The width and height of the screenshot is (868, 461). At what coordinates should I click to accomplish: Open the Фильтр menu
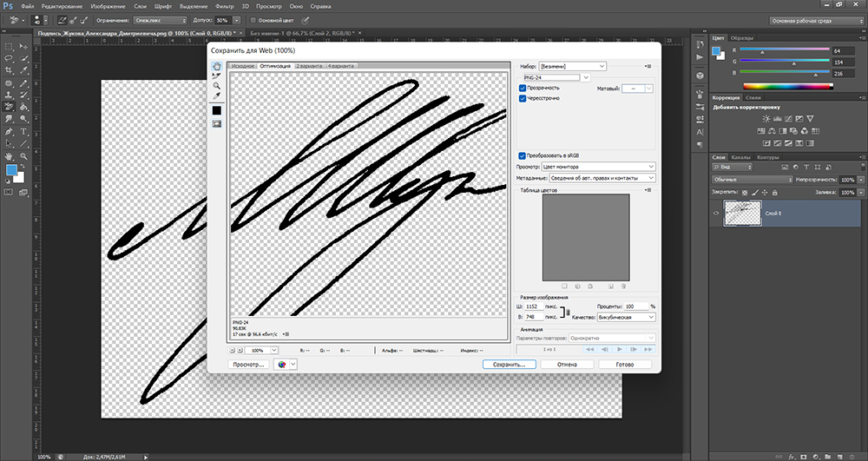[225, 6]
